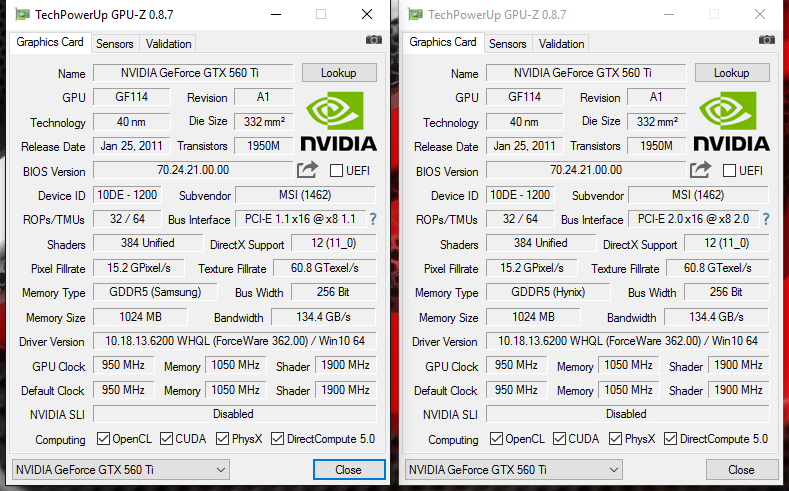Click the Close button in right window

[x=742, y=470]
